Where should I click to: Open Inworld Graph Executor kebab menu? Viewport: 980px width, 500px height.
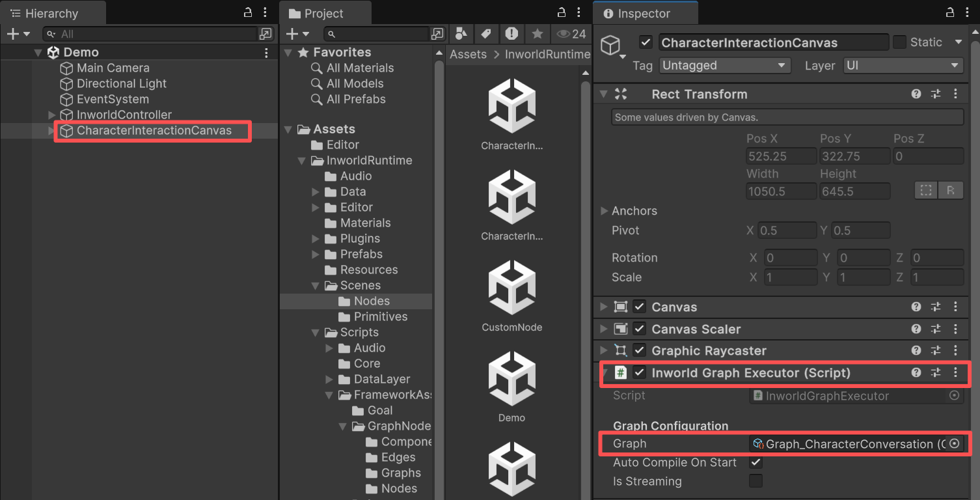pyautogui.click(x=955, y=373)
